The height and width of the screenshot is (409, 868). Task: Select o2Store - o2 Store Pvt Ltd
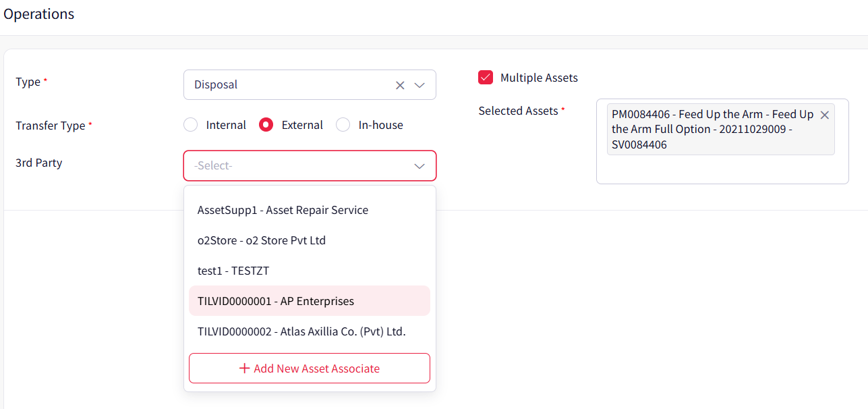coord(262,240)
